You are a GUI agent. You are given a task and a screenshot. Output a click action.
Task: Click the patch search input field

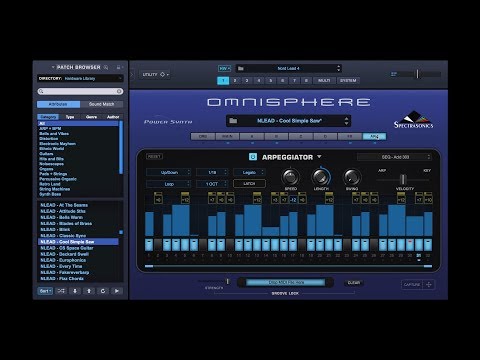tap(80, 91)
